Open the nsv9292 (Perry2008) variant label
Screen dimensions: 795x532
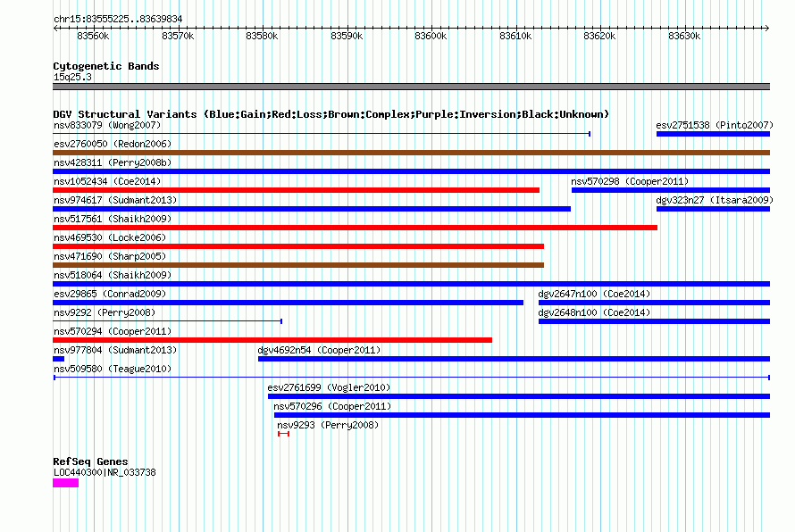105,312
